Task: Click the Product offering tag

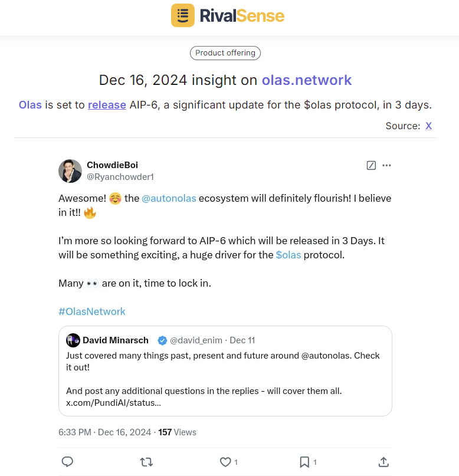Action: [225, 53]
